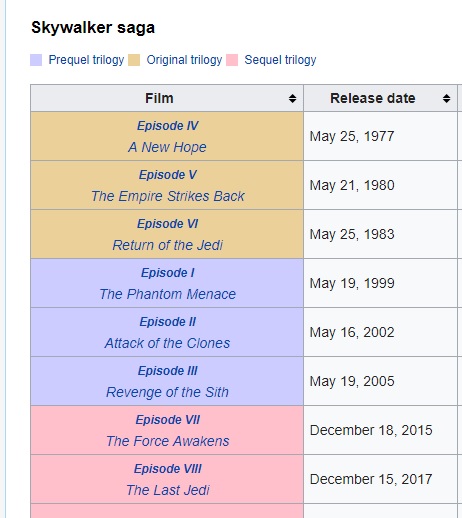The image size is (462, 518).
Task: Click the Original trilogy tan color swatch
Action: click(134, 60)
